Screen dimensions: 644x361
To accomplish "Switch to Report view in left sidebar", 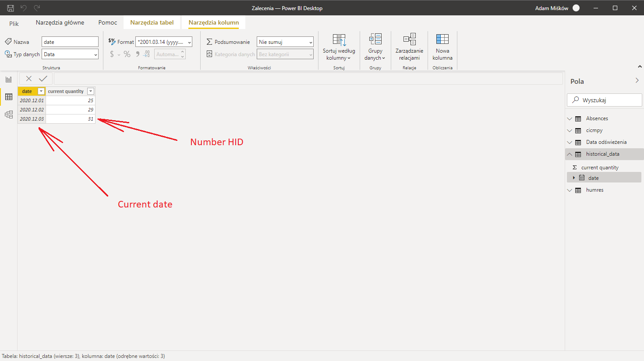I will click(x=9, y=79).
